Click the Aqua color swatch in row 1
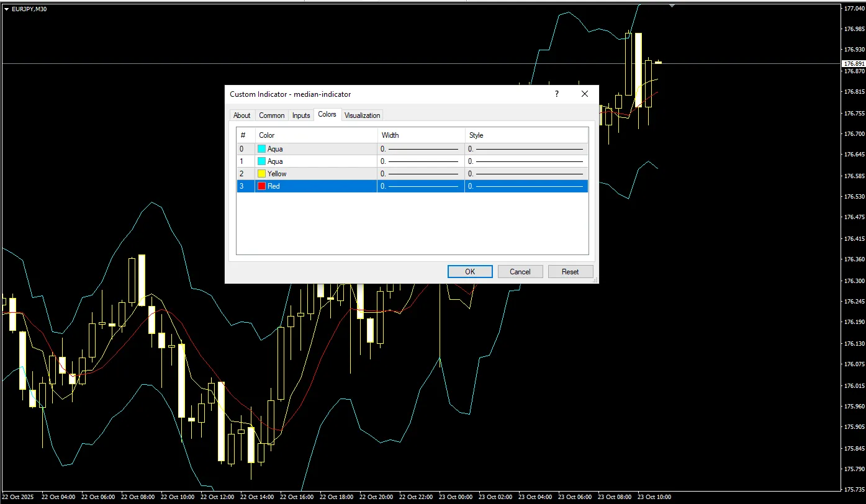Screen dimensions: 866x504 point(261,161)
